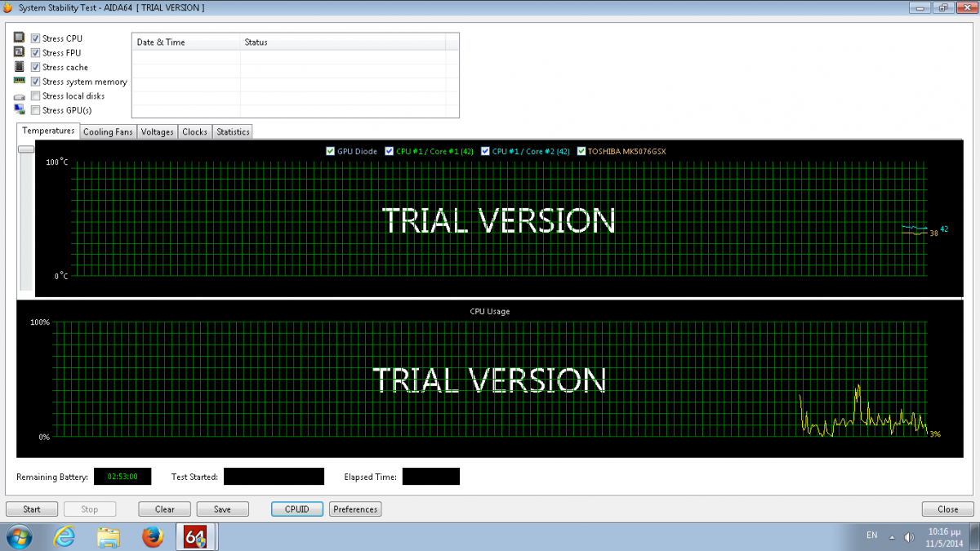Open Windows Explorer from the taskbar

(108, 537)
